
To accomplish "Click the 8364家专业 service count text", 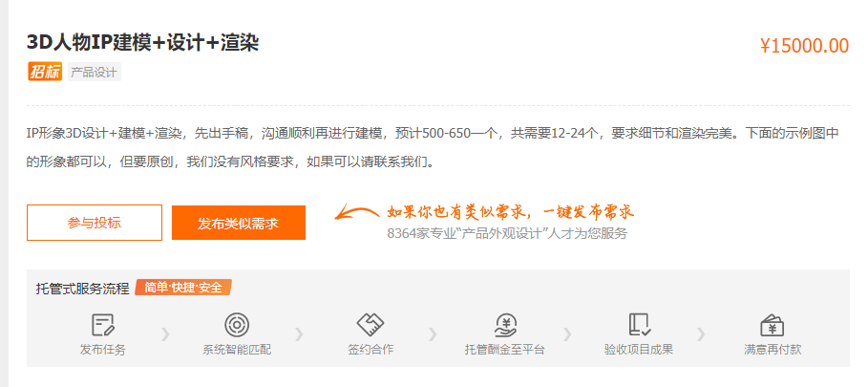I will click(x=419, y=233).
